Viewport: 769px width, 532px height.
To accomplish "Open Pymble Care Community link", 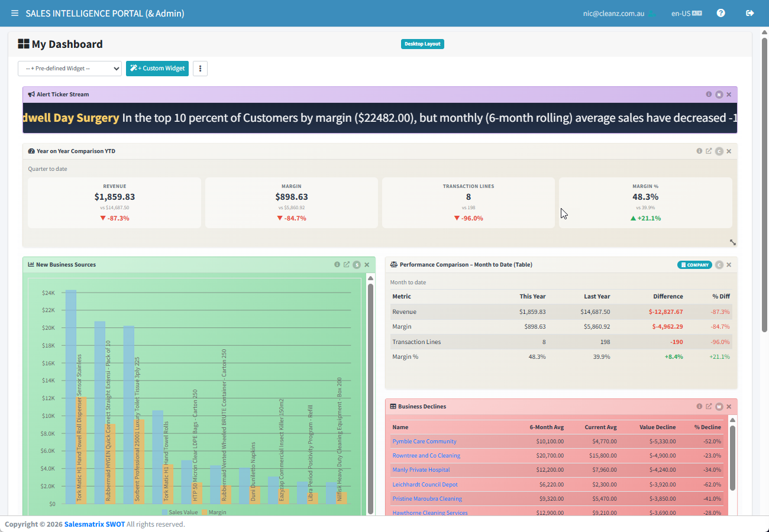I will [424, 442].
